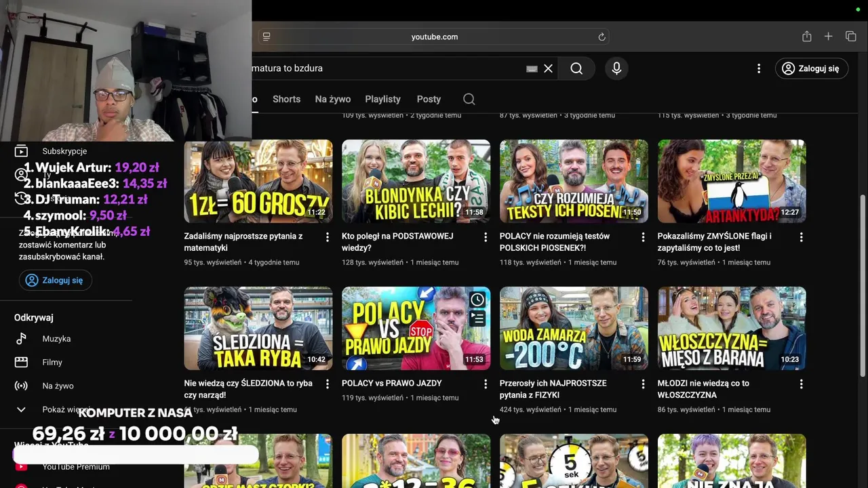Open a new Safari tab
This screenshot has width=868, height=488.
tap(828, 37)
